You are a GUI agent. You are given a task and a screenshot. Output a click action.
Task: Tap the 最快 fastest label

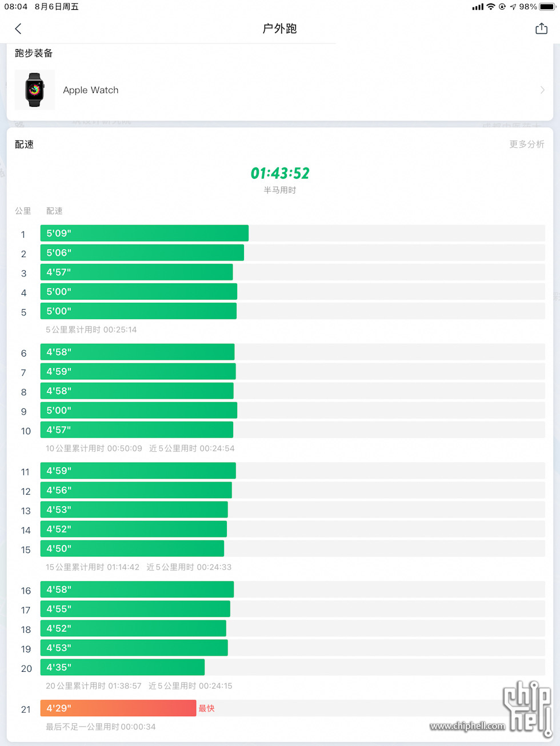[206, 708]
